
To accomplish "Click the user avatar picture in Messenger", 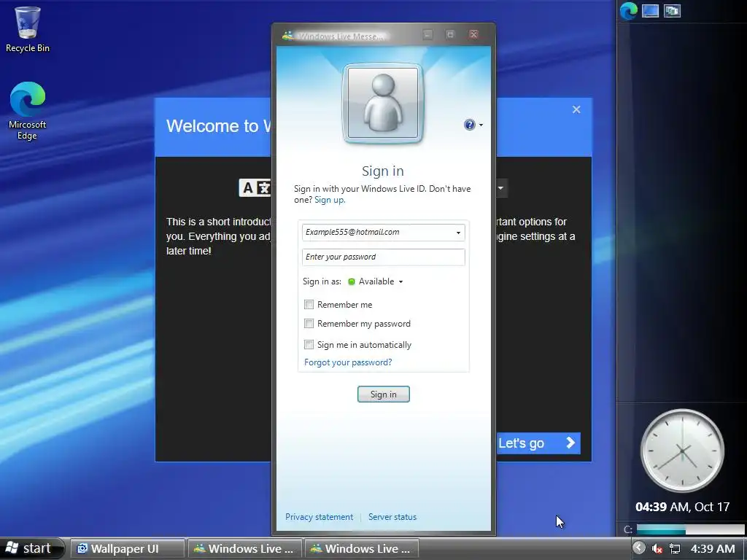I will (x=382, y=103).
